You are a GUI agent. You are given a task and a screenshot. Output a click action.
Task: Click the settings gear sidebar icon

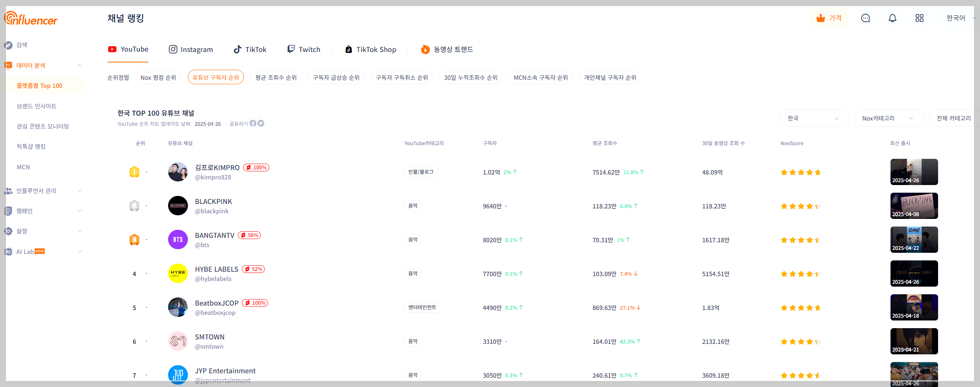8,231
